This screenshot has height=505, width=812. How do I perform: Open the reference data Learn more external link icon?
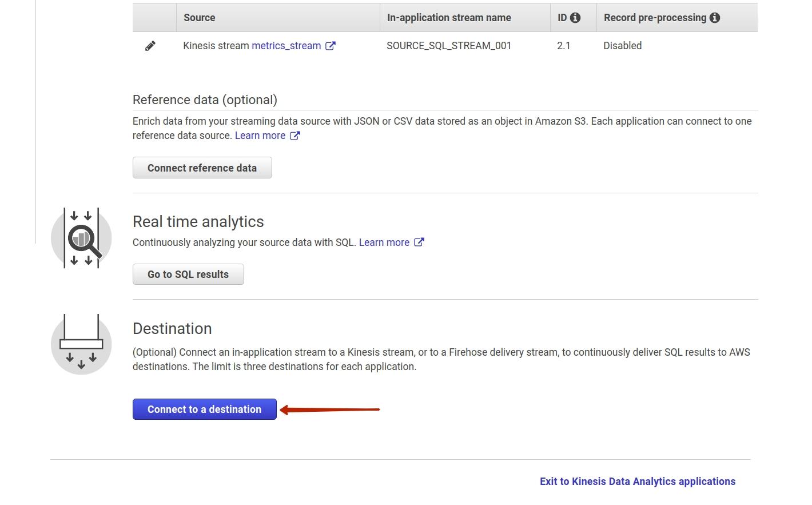(294, 135)
